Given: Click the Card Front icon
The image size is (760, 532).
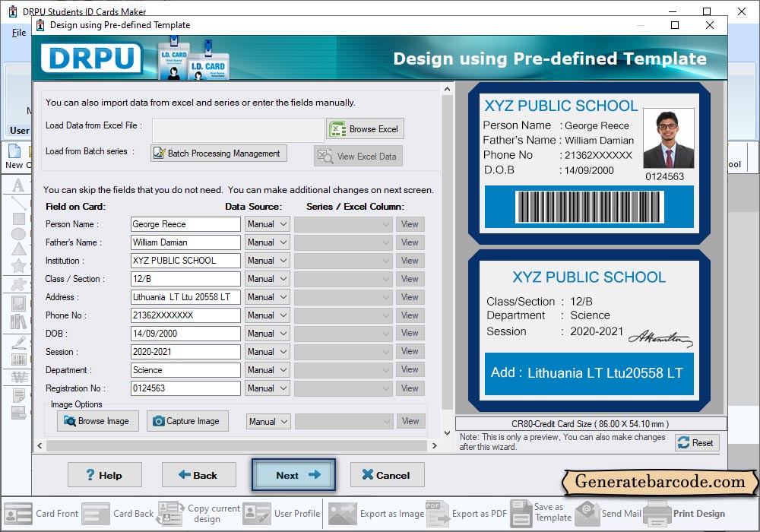Looking at the screenshot, I should point(18,514).
